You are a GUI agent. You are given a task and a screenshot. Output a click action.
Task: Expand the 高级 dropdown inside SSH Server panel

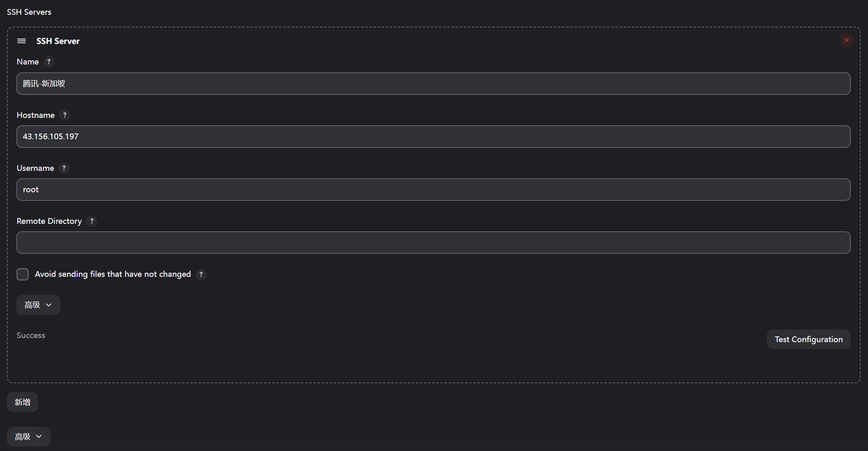tap(38, 305)
